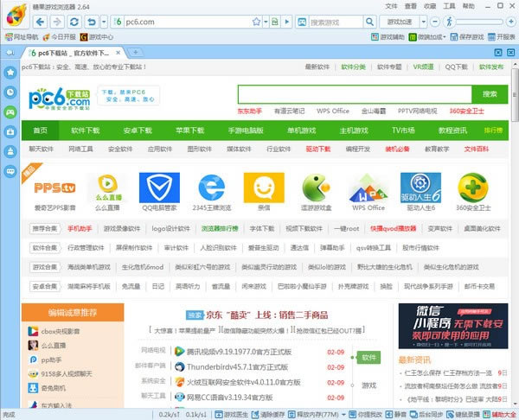Adjust the game speed slider track
Screen dimensions: 519x420
pyautogui.click(x=479, y=22)
